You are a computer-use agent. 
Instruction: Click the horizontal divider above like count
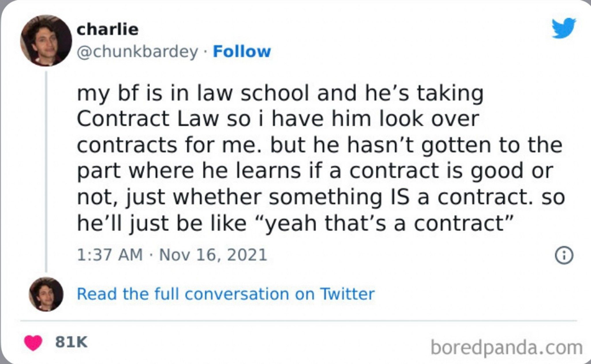pyautogui.click(x=299, y=320)
